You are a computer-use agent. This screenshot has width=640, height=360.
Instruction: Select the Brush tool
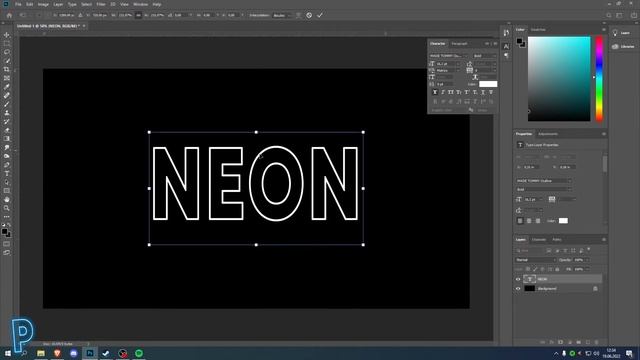[x=7, y=104]
